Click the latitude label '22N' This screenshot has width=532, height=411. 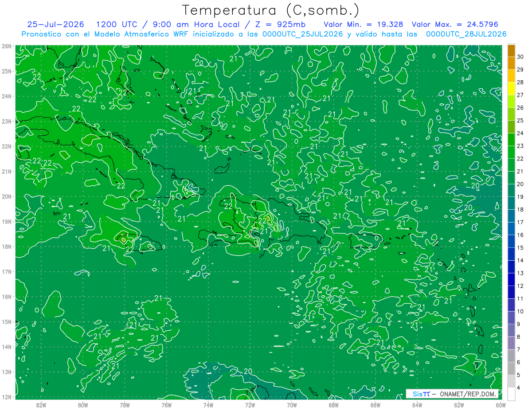point(6,146)
